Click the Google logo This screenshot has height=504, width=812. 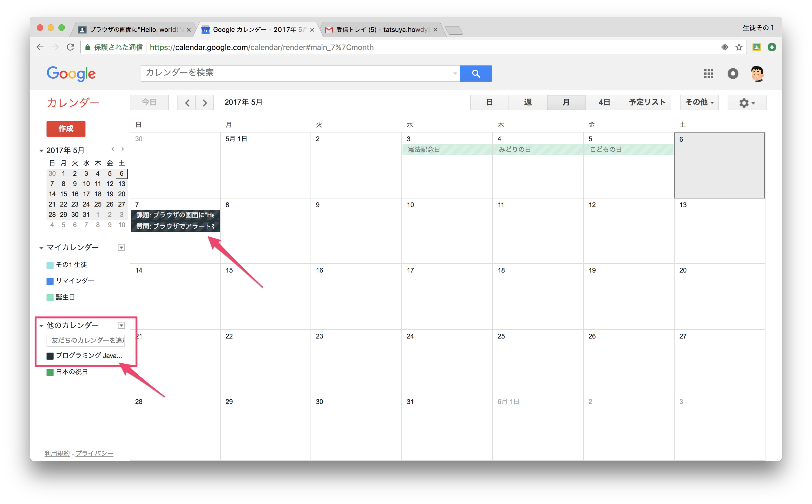click(71, 73)
